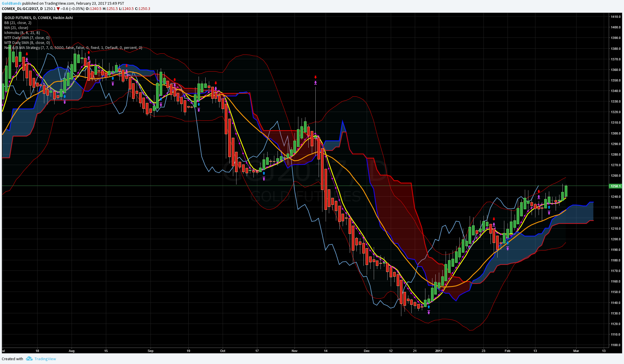Click the 1200.0 price axis label
This screenshot has height=364, width=624.
616,239
